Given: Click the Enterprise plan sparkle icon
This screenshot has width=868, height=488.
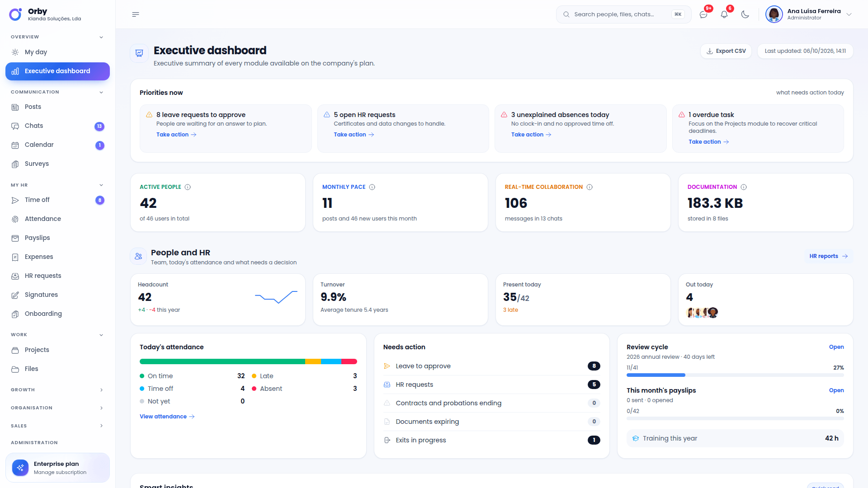Looking at the screenshot, I should 20,468.
